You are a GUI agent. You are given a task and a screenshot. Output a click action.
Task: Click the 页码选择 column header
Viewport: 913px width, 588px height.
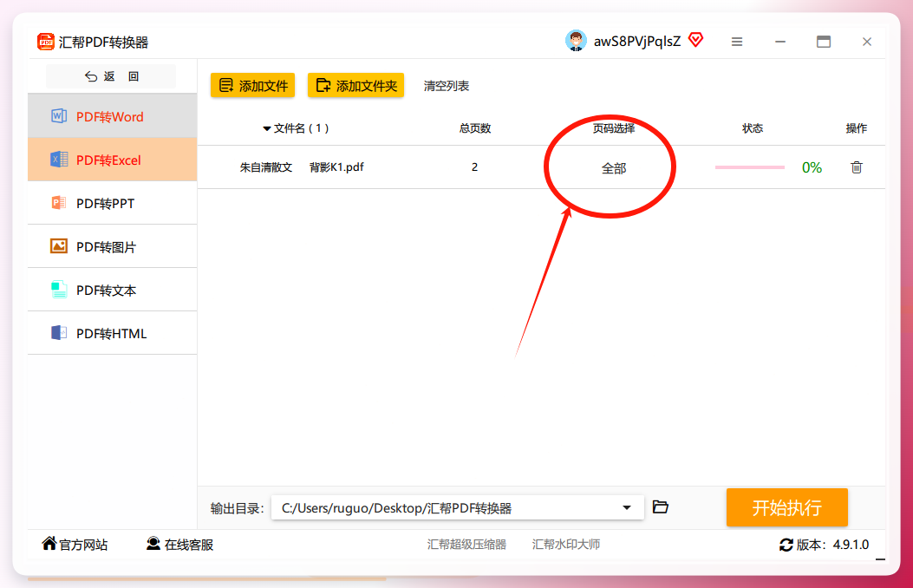(614, 128)
